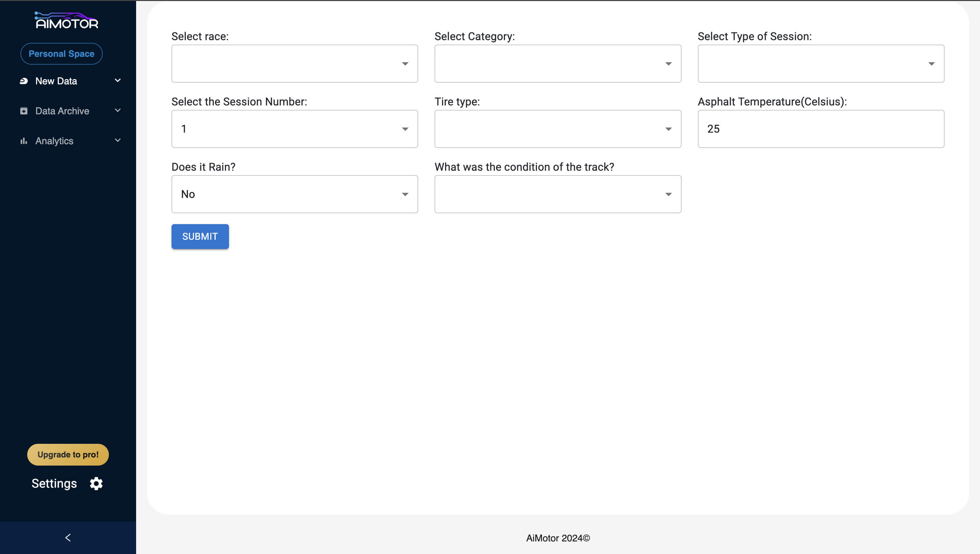Click the New Data helmet icon

[23, 81]
